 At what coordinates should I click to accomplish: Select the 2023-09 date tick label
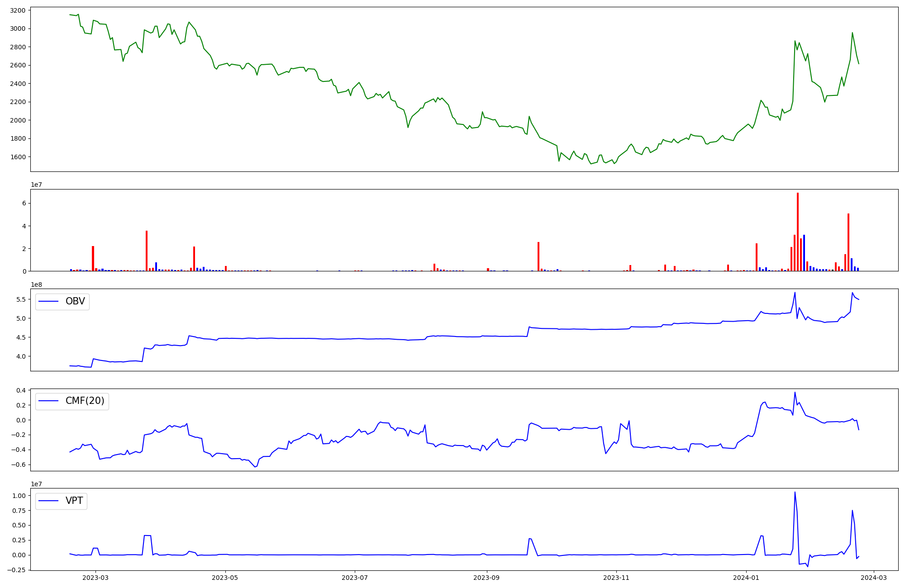coord(486,578)
